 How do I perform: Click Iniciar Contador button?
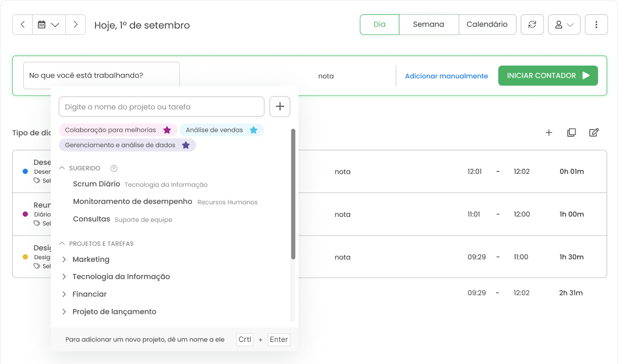pyautogui.click(x=548, y=76)
